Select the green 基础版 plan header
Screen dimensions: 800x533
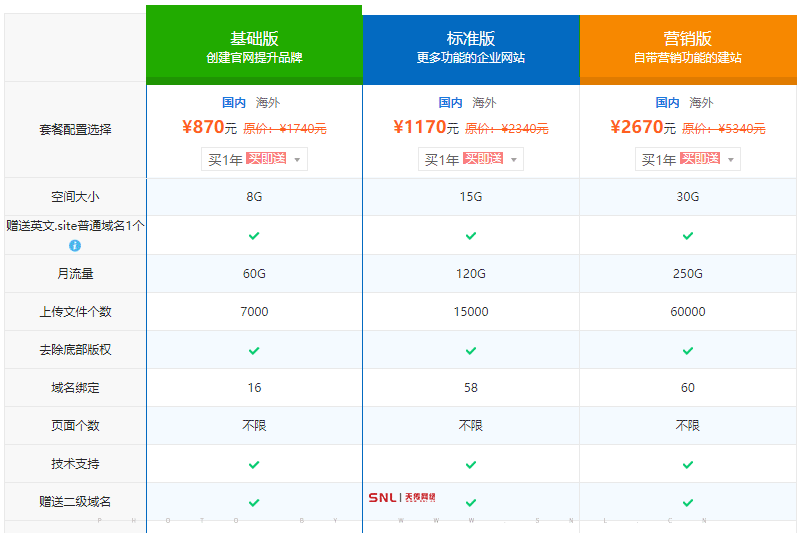254,46
